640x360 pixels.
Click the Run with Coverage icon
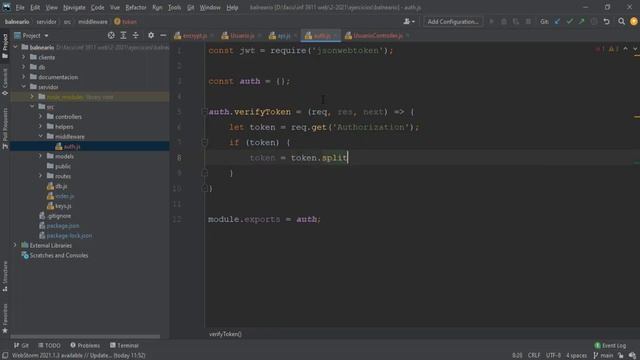(516, 22)
